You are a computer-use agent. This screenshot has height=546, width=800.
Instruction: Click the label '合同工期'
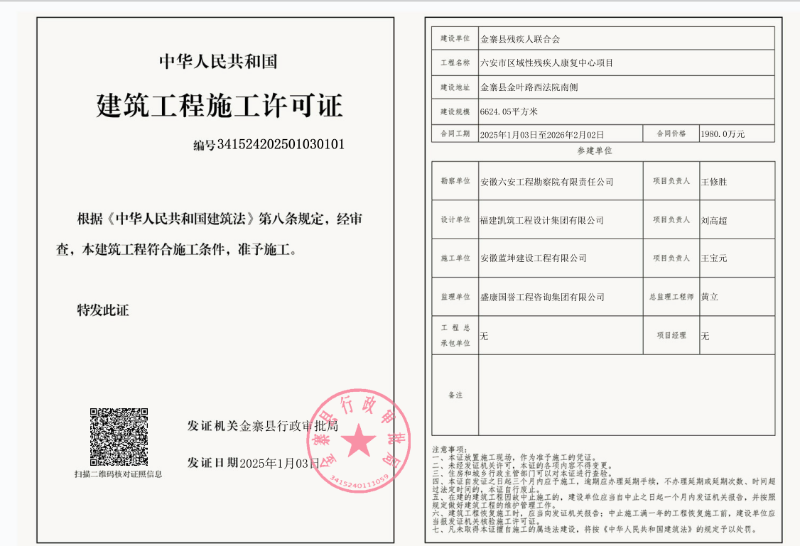(x=455, y=134)
